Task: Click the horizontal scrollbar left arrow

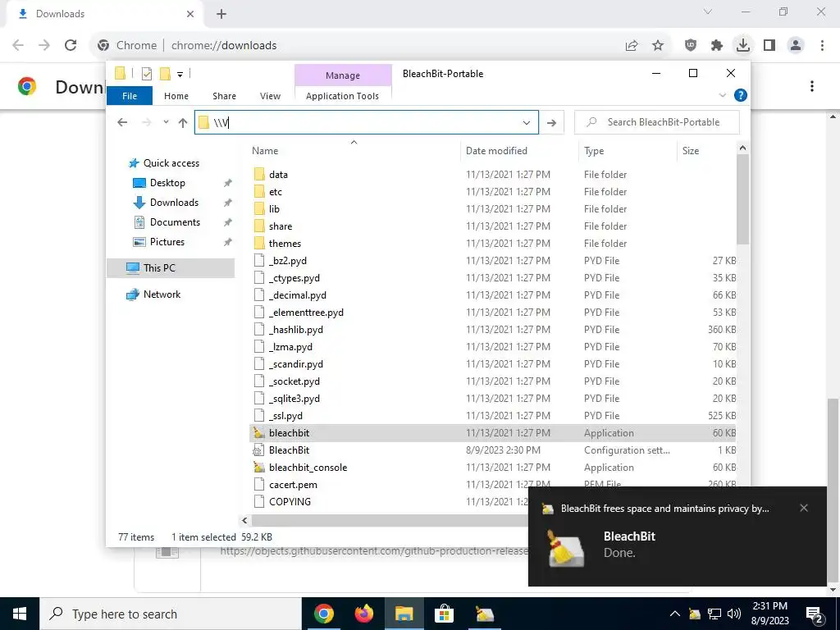Action: click(244, 520)
